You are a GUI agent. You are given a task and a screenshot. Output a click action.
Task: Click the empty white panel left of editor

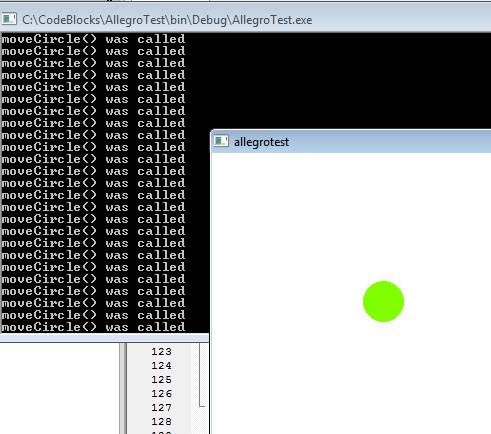point(59,388)
